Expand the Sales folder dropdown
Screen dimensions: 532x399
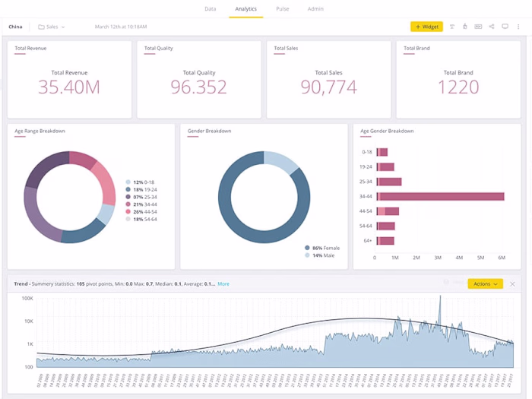(x=63, y=27)
